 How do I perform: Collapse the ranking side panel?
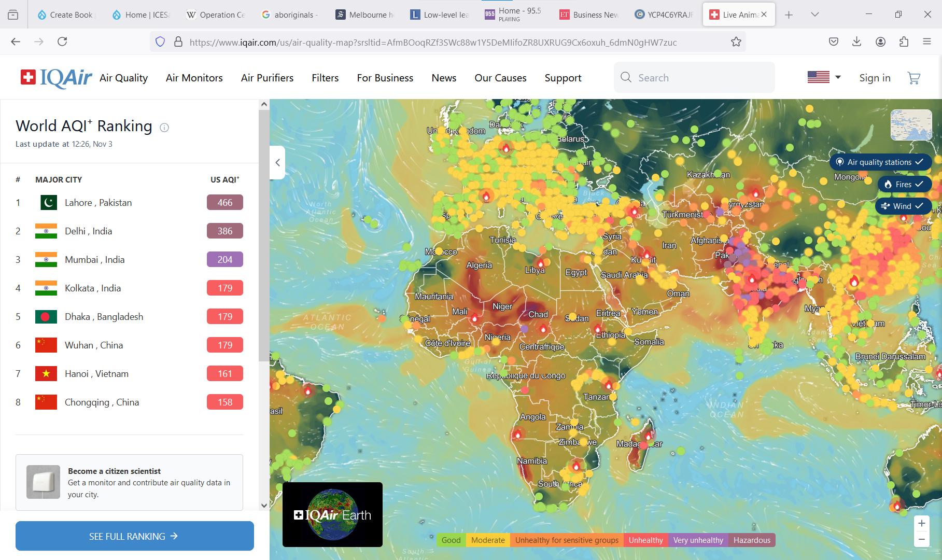(x=277, y=163)
